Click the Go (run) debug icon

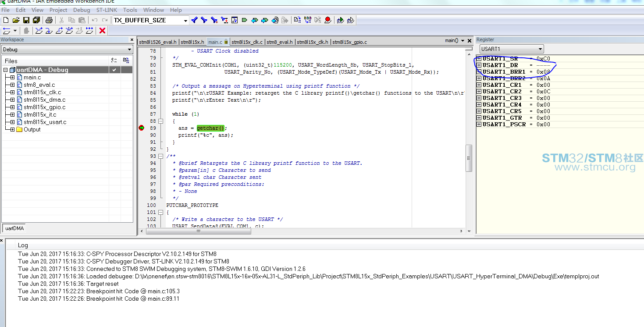pos(89,31)
